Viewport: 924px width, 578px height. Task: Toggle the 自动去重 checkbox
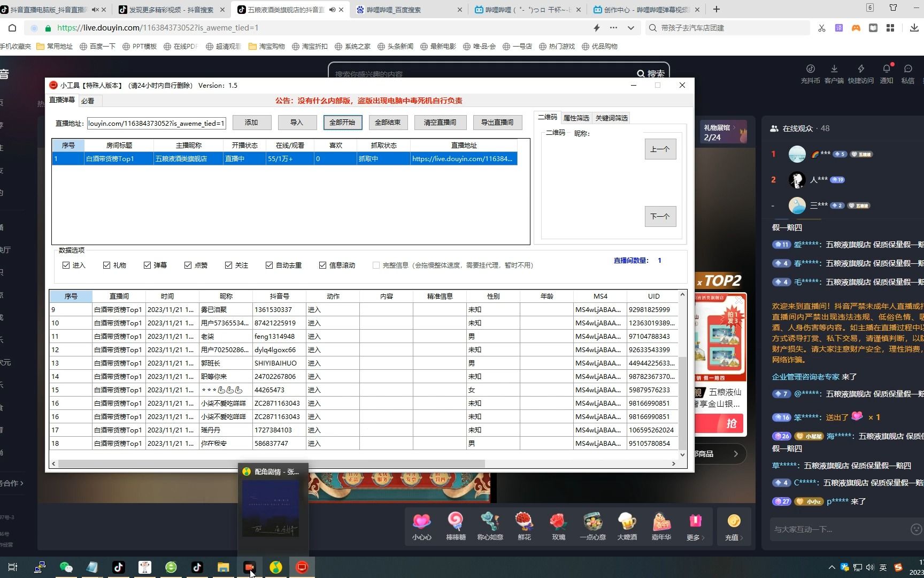(x=269, y=265)
